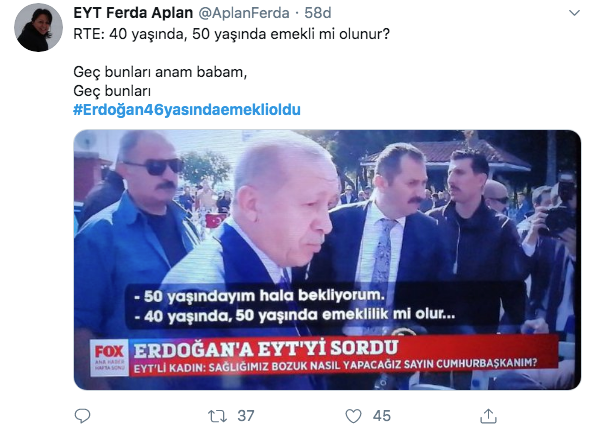Like the tweet with the heart icon

click(x=353, y=416)
